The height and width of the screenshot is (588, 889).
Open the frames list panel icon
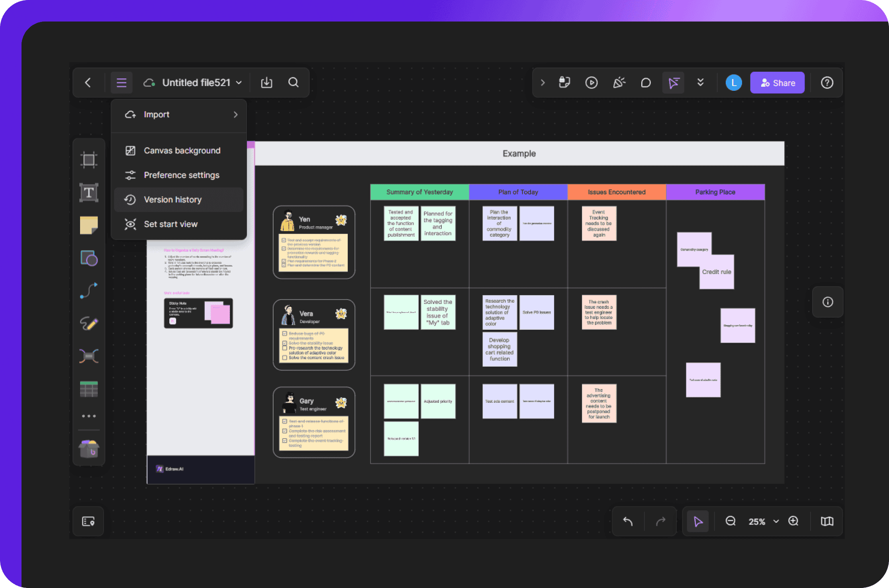pos(88,521)
